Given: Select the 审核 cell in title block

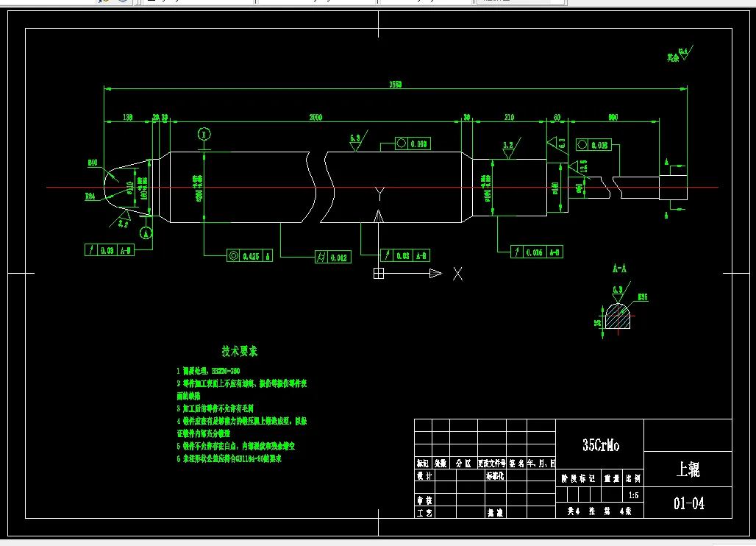Looking at the screenshot, I should (424, 500).
